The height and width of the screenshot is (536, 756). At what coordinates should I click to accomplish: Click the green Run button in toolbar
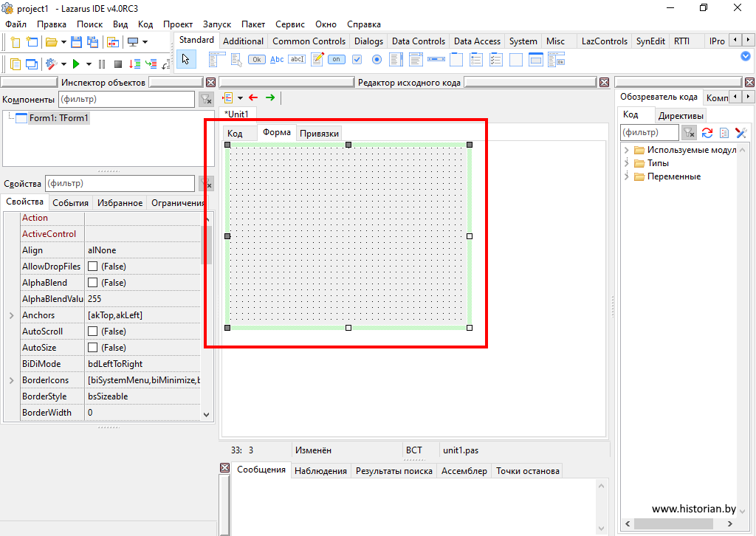pyautogui.click(x=77, y=64)
